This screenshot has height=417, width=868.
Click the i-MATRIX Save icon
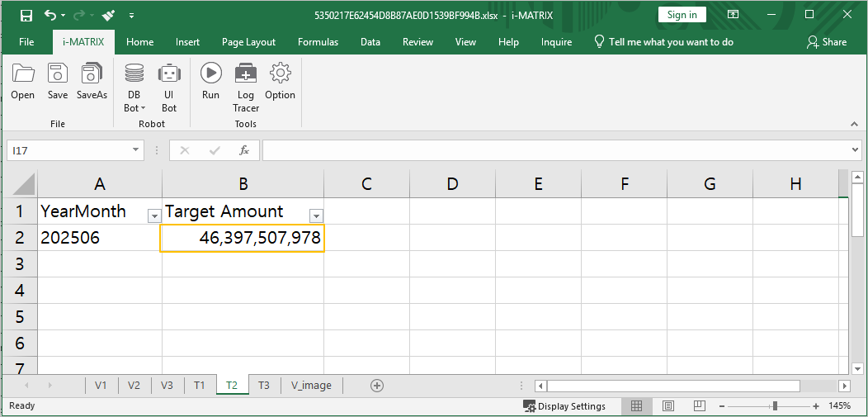click(58, 74)
